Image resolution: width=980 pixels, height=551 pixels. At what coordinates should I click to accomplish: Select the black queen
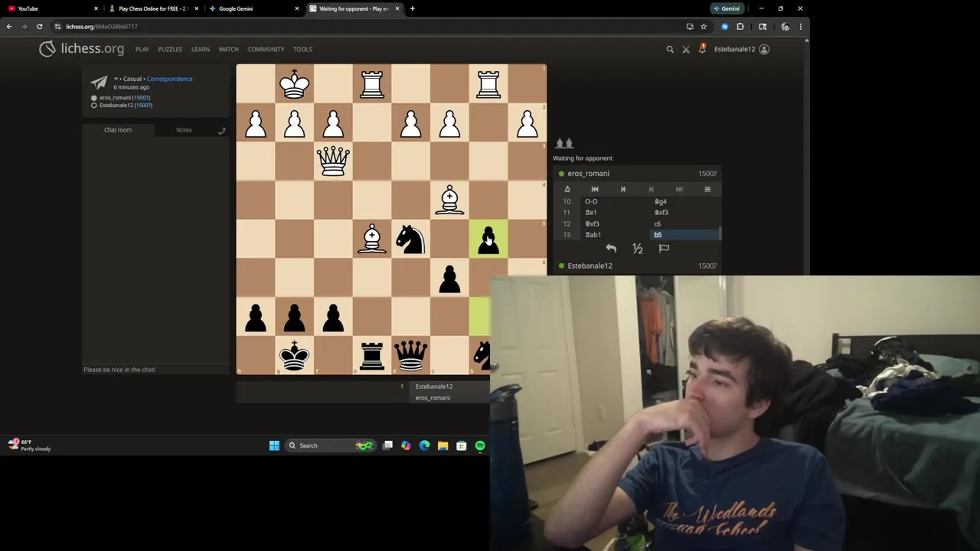click(x=410, y=355)
